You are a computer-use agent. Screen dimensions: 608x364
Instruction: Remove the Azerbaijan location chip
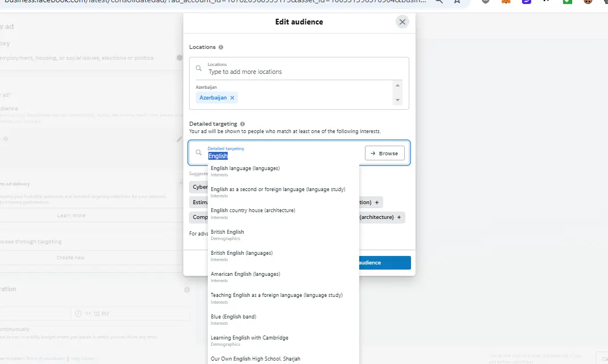[232, 98]
